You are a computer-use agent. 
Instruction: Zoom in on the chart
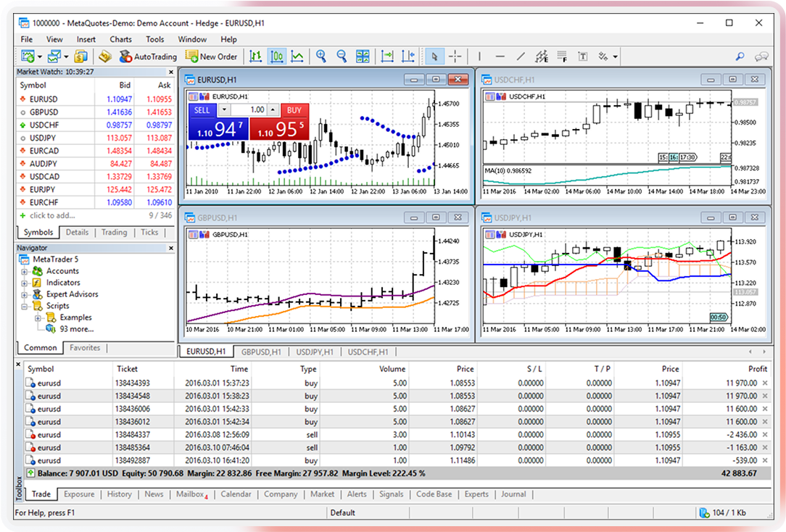[321, 57]
